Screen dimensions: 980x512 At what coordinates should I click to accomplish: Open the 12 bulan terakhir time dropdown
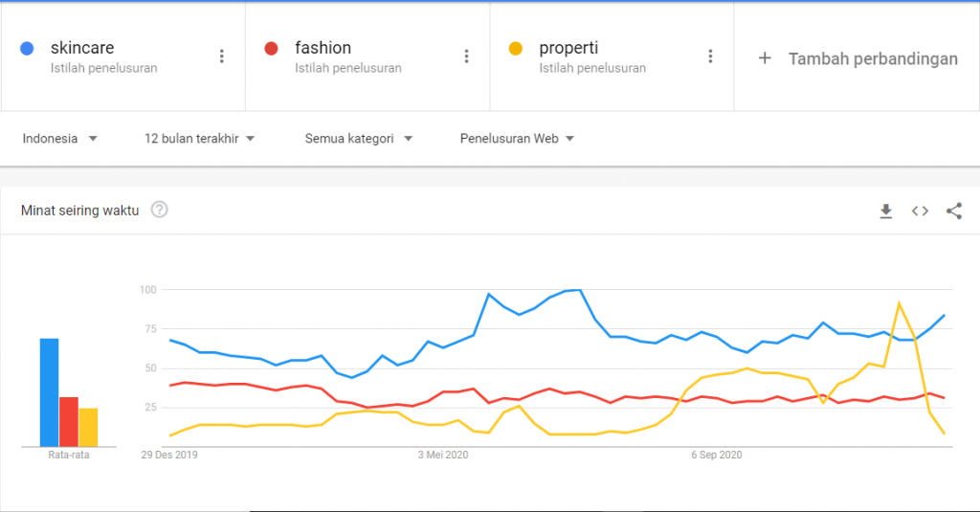[x=199, y=139]
